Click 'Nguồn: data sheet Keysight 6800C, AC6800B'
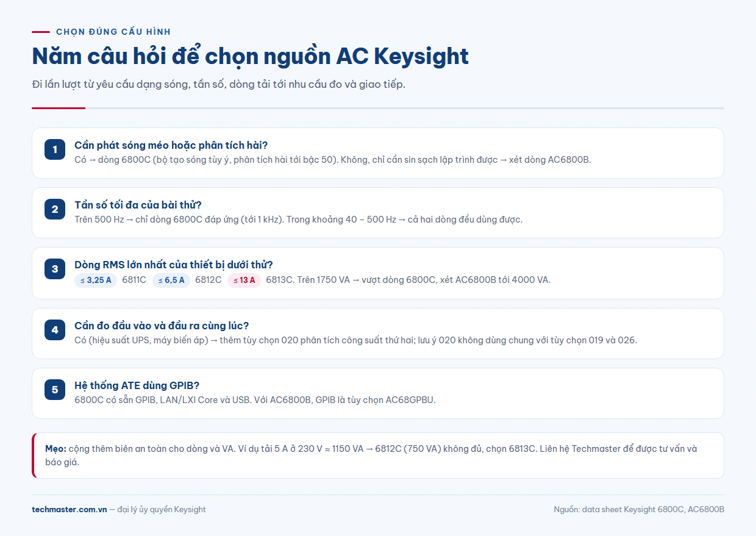This screenshot has height=536, width=756. 639,509
